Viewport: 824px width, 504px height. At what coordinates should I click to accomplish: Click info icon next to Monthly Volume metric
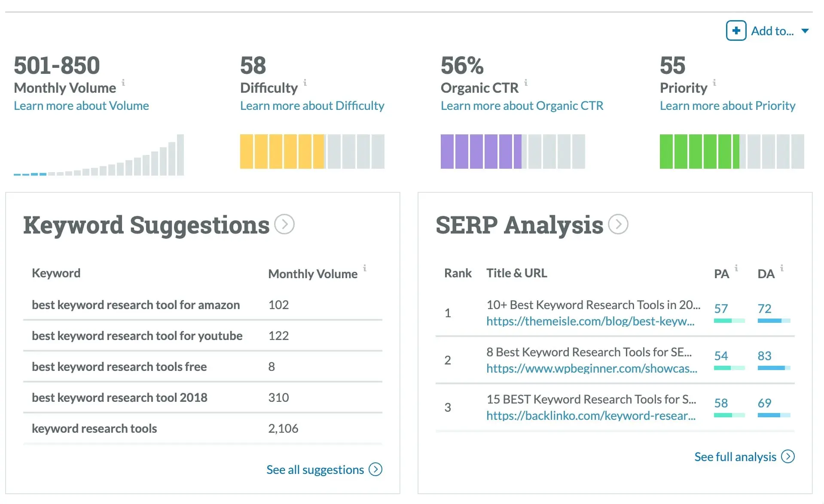click(123, 82)
